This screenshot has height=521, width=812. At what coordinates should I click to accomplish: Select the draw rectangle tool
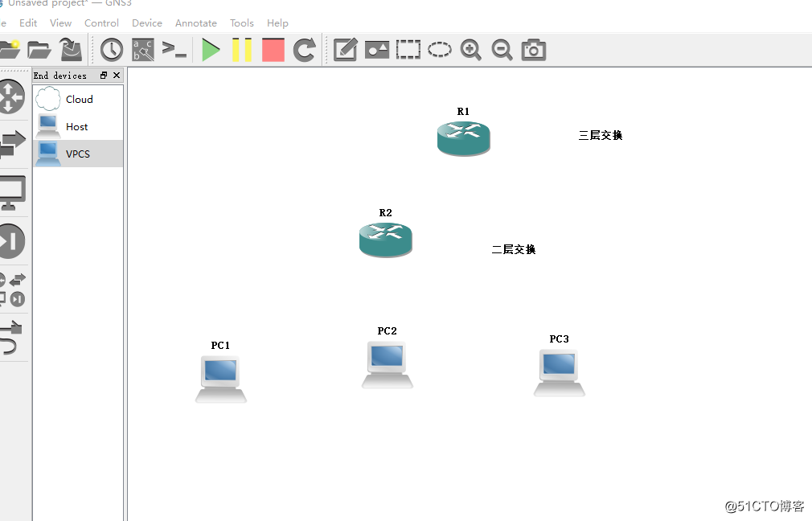tap(408, 50)
